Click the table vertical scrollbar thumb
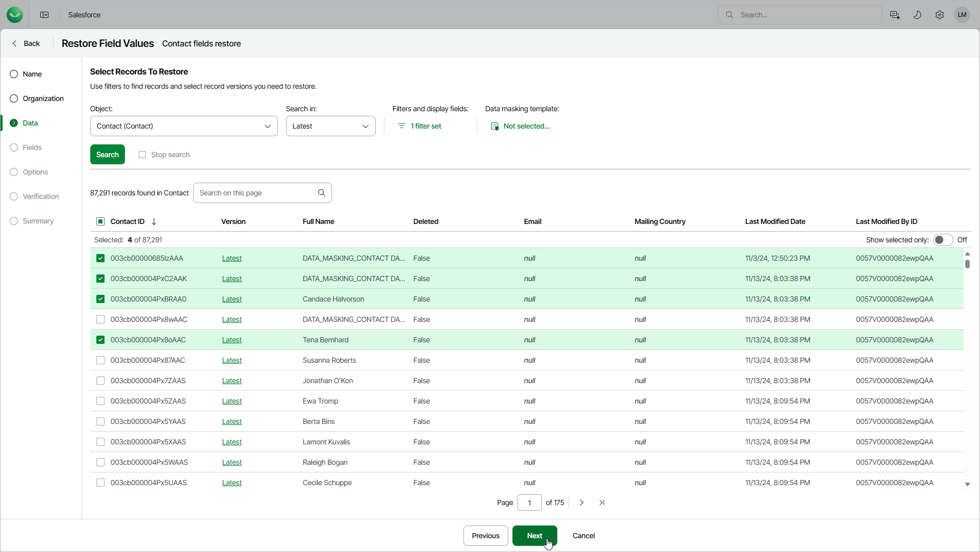Viewport: 980px width, 552px height. [967, 264]
